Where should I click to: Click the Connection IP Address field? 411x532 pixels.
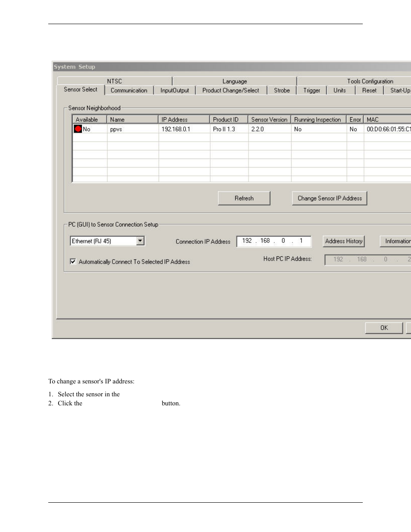pos(274,241)
